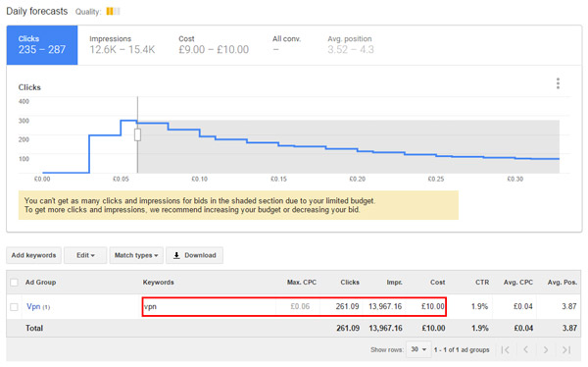The height and width of the screenshot is (367, 588).
Task: Switch to the All conv. tab
Action: pyautogui.click(x=286, y=45)
